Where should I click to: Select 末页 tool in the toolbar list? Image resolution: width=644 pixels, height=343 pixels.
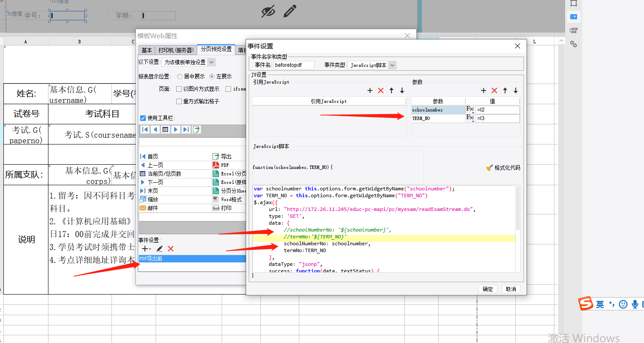(175, 191)
